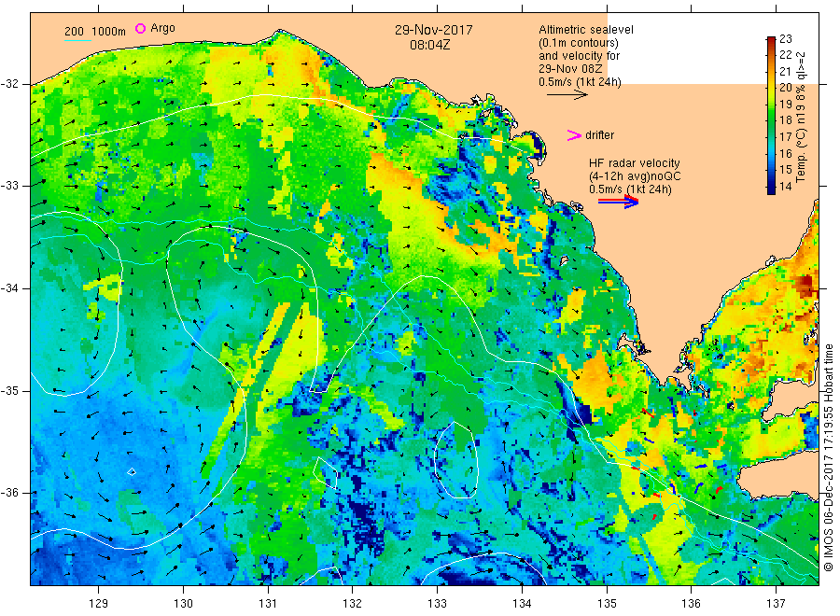Click longitude label 130
Viewport: 840px width, 616px height.
tap(183, 604)
